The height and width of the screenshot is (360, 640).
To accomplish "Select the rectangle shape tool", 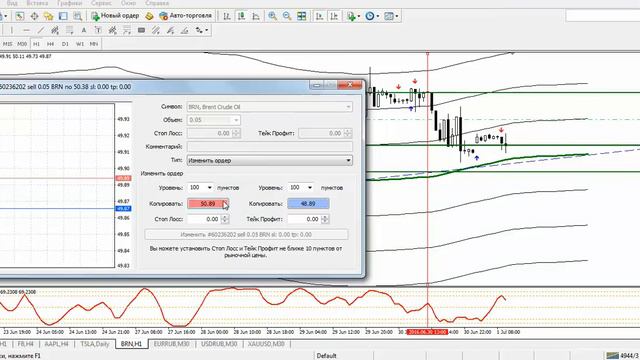I will (x=141, y=30).
